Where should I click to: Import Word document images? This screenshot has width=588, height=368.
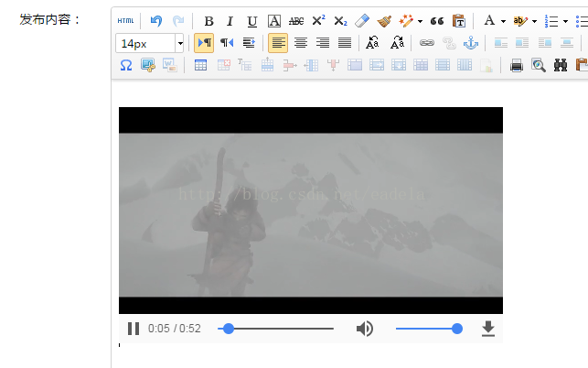pyautogui.click(x=169, y=65)
